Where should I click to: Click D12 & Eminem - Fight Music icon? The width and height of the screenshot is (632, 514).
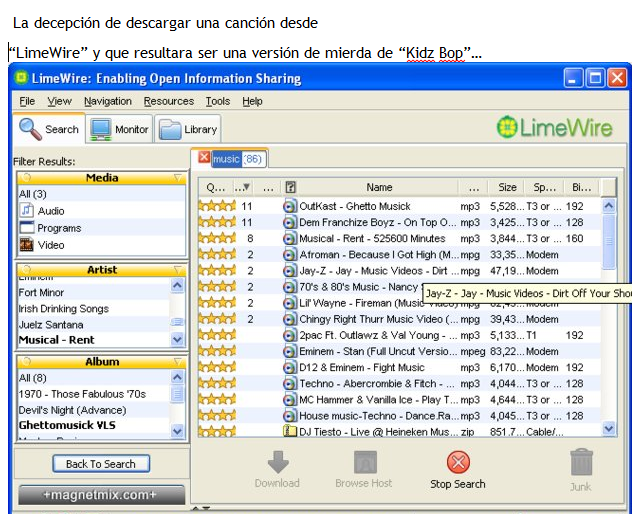pyautogui.click(x=290, y=368)
